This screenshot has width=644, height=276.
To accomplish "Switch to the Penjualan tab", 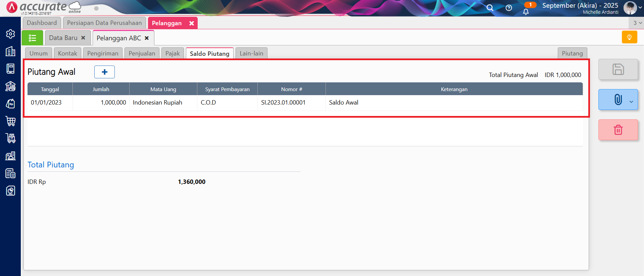I will (x=142, y=53).
